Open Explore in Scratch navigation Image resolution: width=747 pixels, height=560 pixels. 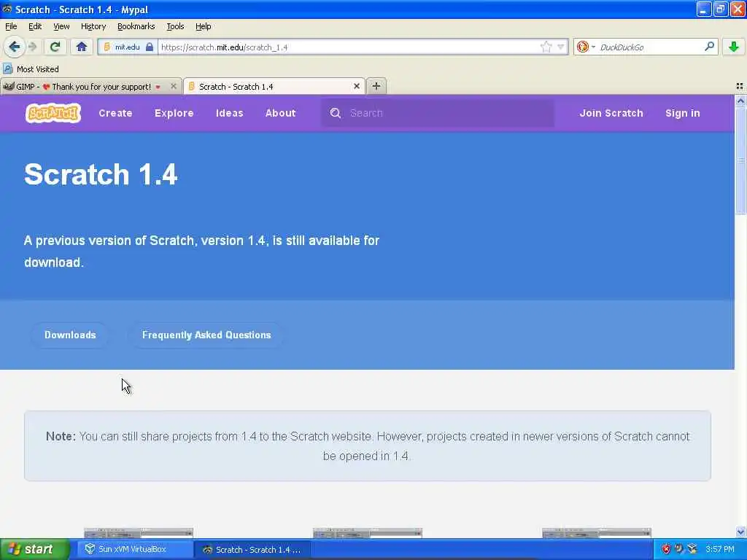[174, 113]
